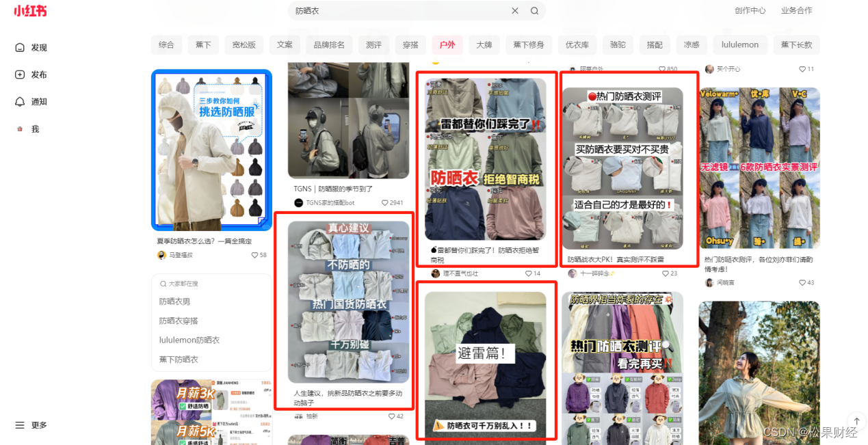Image resolution: width=868 pixels, height=445 pixels.
Task: Click 理不直气也壮 author avatar
Action: (436, 273)
